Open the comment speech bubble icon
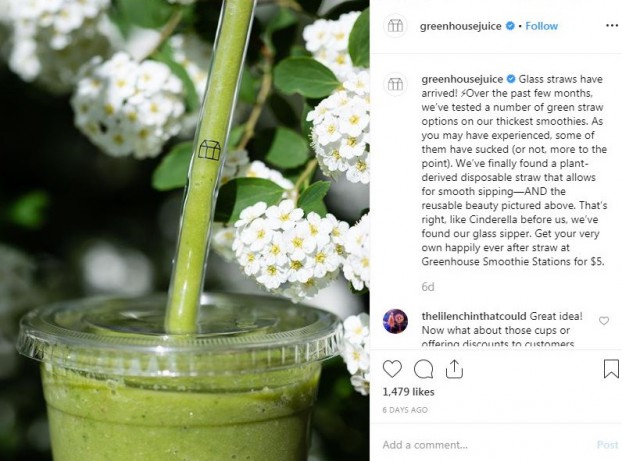This screenshot has width=622, height=461. tap(423, 369)
